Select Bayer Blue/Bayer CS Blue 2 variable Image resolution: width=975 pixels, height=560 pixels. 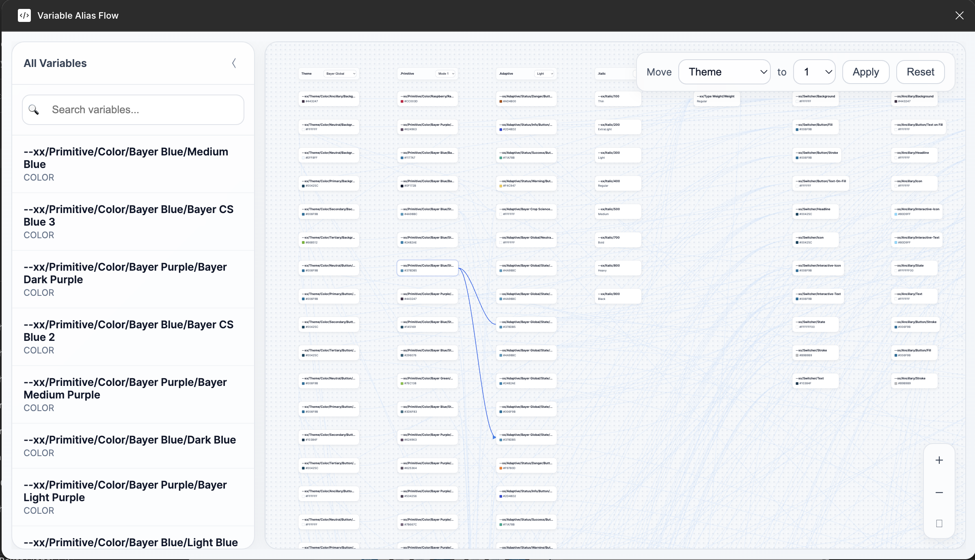[x=133, y=337]
